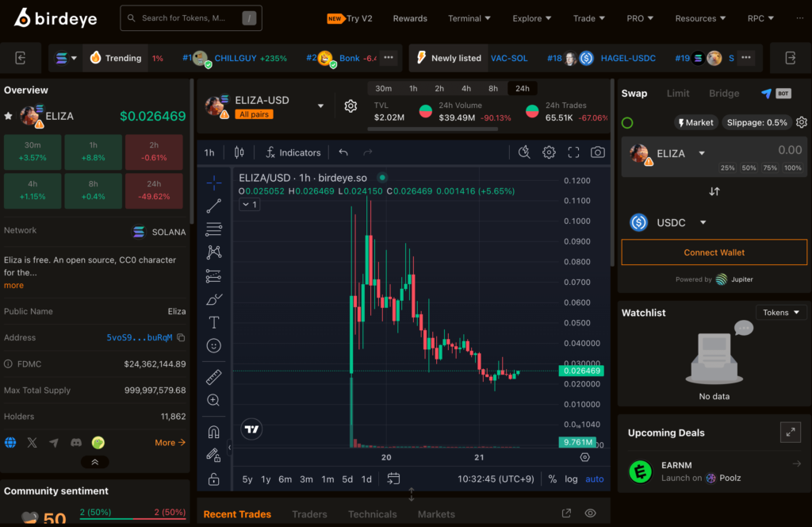Undo the last chart action
The height and width of the screenshot is (527, 812).
click(343, 152)
